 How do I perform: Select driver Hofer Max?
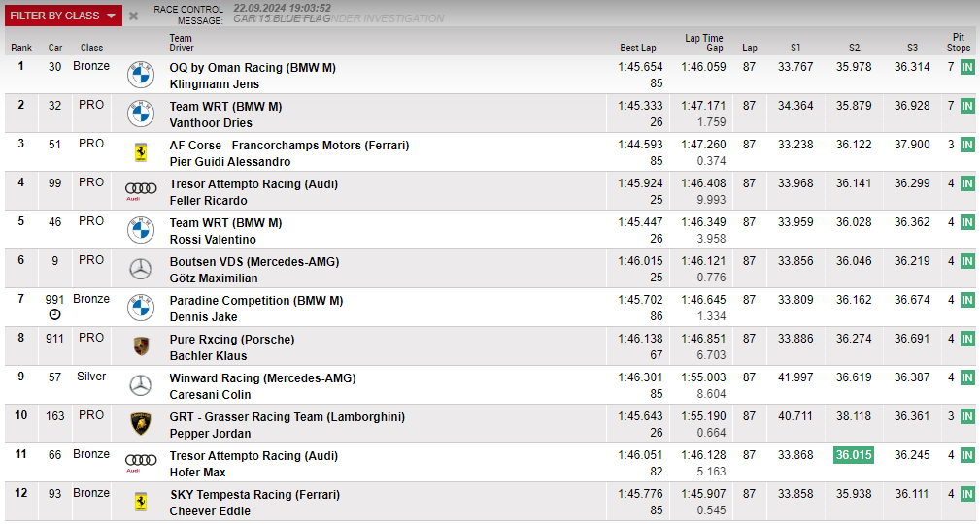pos(197,473)
